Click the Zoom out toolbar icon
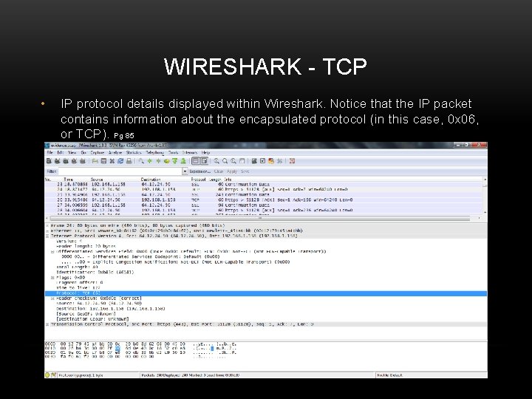Image resolution: width=532 pixels, height=399 pixels. [225, 161]
